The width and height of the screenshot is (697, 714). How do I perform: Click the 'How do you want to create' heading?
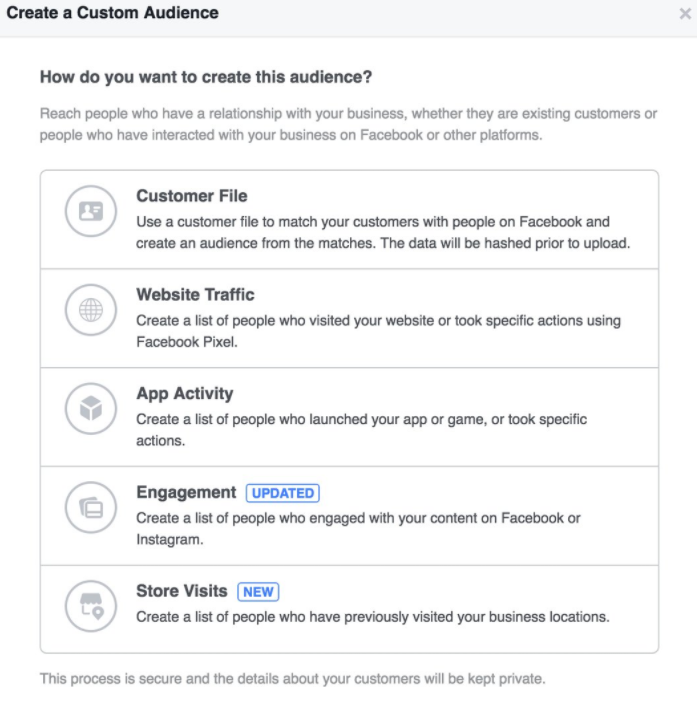[205, 77]
